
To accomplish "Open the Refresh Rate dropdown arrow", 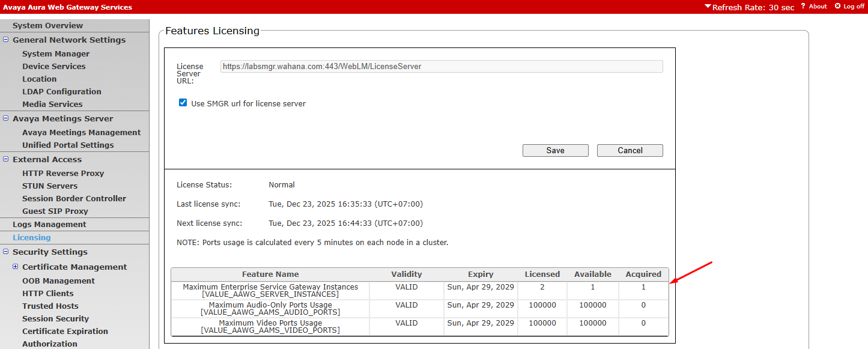I will click(x=708, y=7).
